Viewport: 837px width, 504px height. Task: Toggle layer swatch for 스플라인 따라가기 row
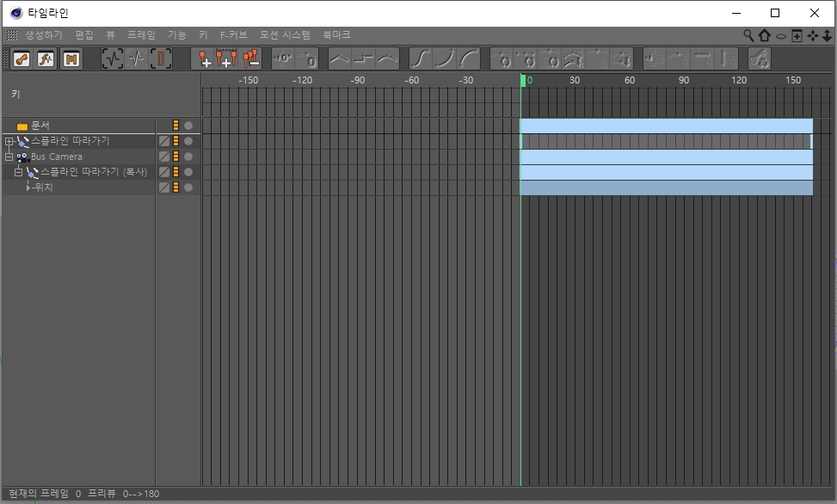[164, 141]
